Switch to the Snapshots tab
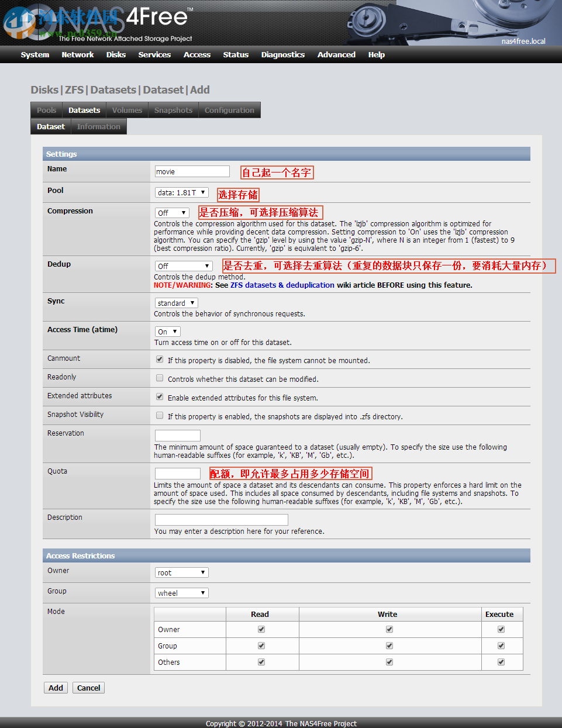The height and width of the screenshot is (728, 562). click(173, 110)
